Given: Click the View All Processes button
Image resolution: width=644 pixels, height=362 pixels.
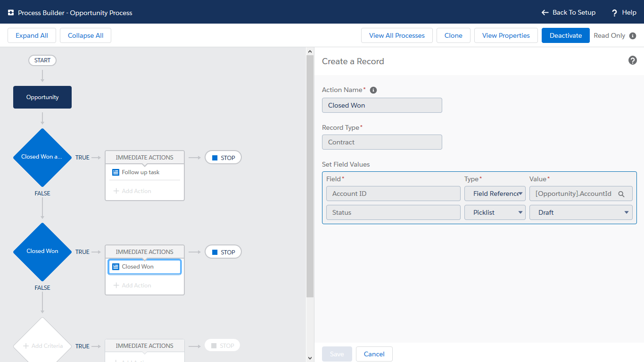Looking at the screenshot, I should tap(396, 35).
